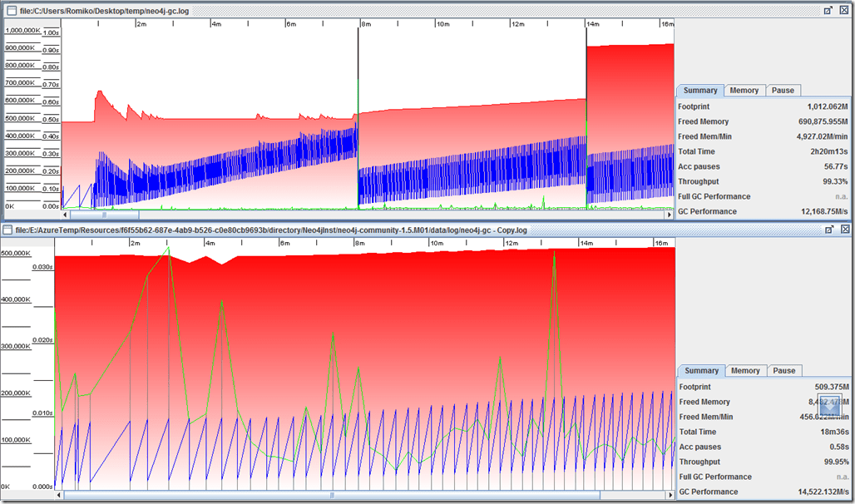
Task: Select the Summary tab in the top panel
Action: point(700,91)
